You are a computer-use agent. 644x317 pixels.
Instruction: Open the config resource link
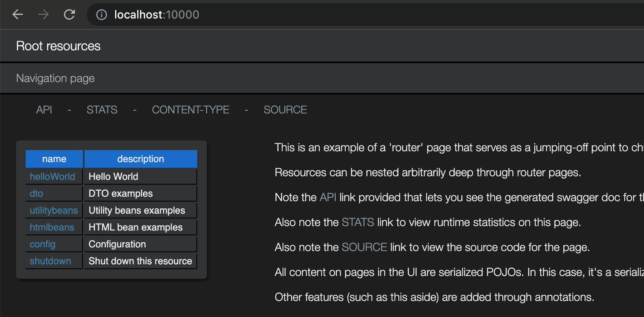pos(43,244)
